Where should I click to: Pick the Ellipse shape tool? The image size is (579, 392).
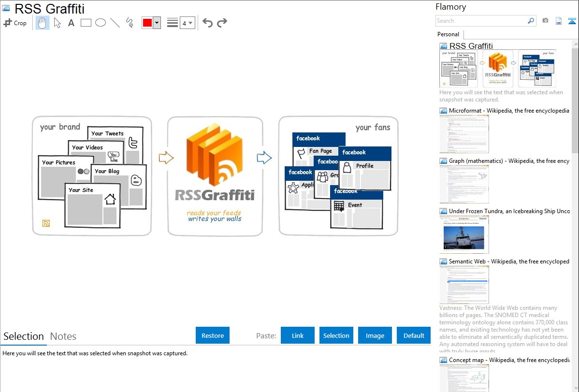tap(101, 23)
